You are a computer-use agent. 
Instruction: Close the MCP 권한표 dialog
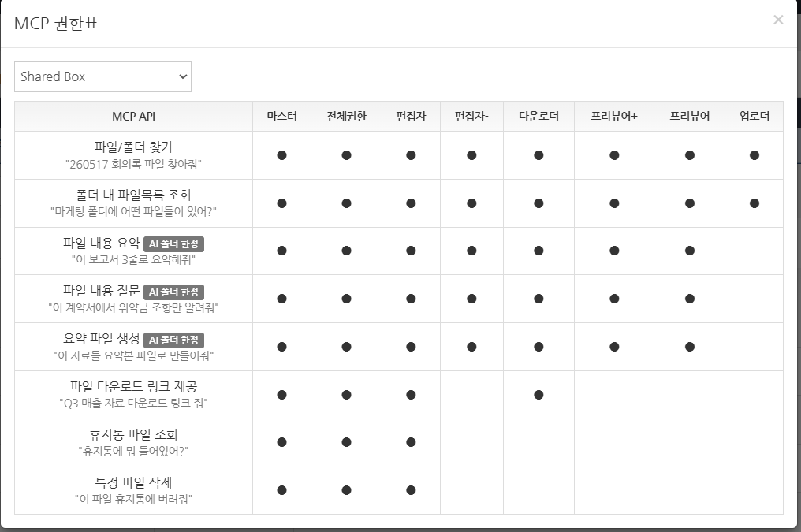[778, 20]
